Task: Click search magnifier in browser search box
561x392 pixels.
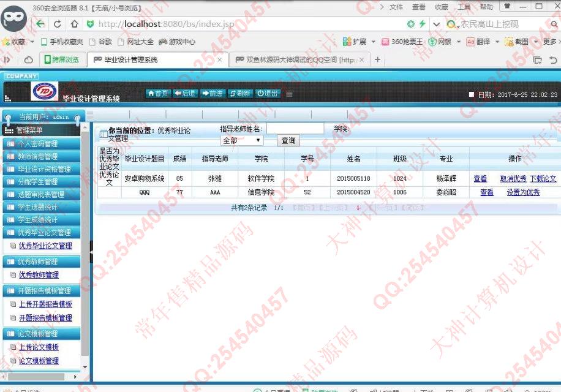Action: 554,24
